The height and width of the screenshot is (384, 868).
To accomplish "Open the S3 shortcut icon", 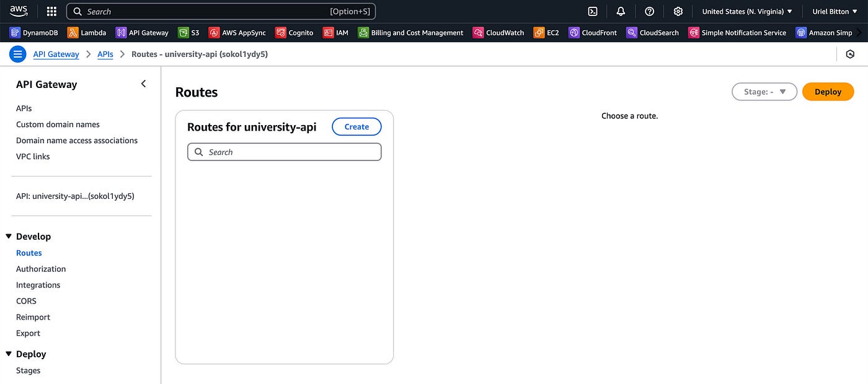I will (x=183, y=33).
